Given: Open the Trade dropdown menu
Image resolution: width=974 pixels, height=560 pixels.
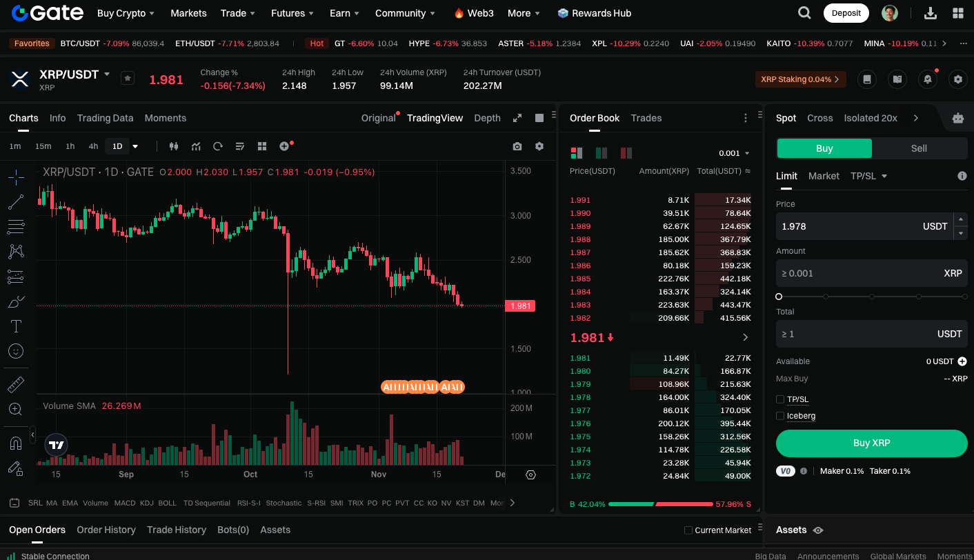Looking at the screenshot, I should (x=238, y=13).
